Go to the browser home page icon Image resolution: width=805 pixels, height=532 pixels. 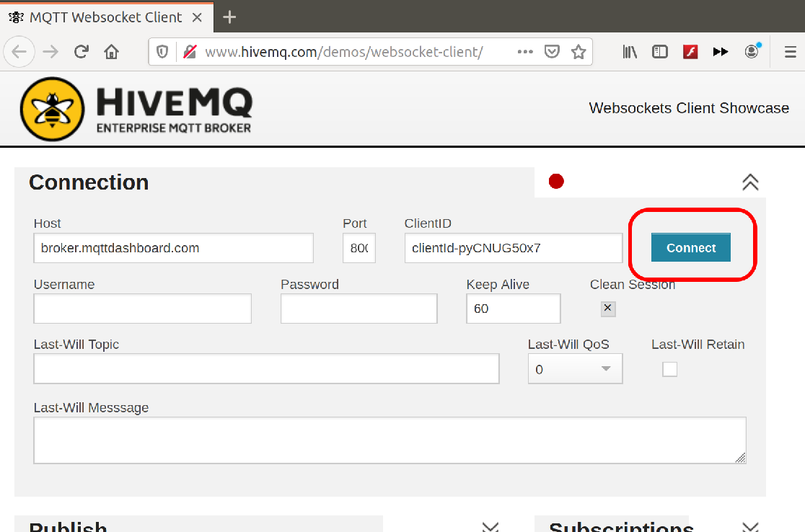click(x=111, y=52)
